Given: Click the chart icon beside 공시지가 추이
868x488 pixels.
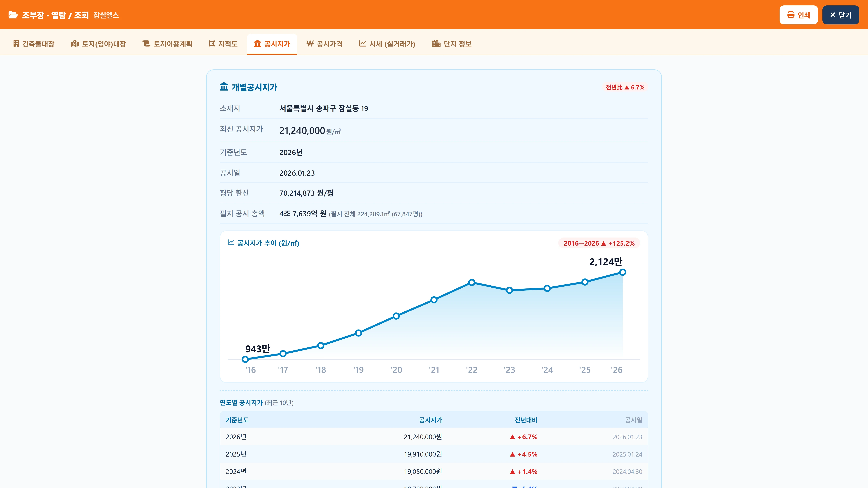Looking at the screenshot, I should coord(231,243).
